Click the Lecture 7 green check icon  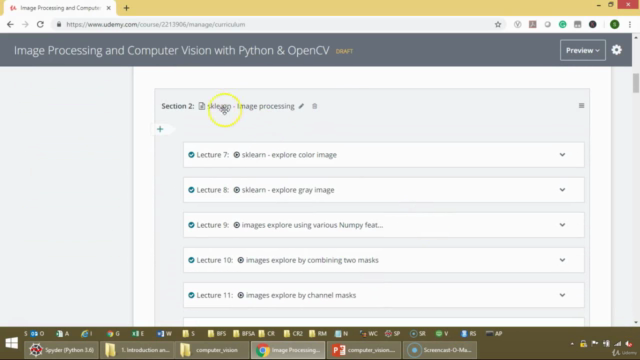[191, 155]
